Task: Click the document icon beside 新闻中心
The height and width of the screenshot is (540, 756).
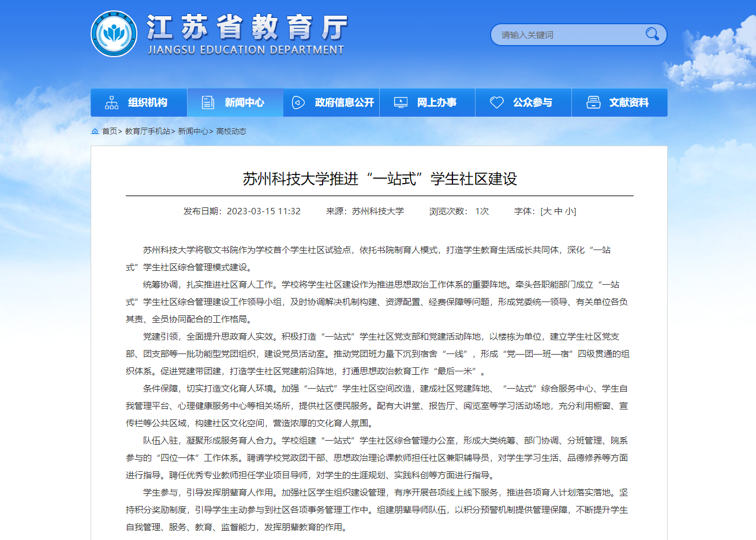Action: [208, 103]
